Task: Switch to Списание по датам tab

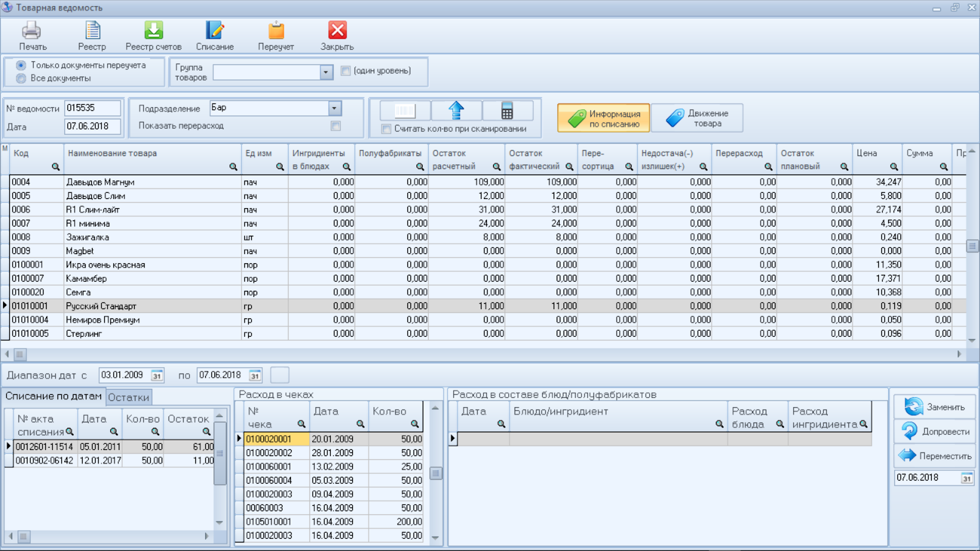Action: (x=53, y=396)
